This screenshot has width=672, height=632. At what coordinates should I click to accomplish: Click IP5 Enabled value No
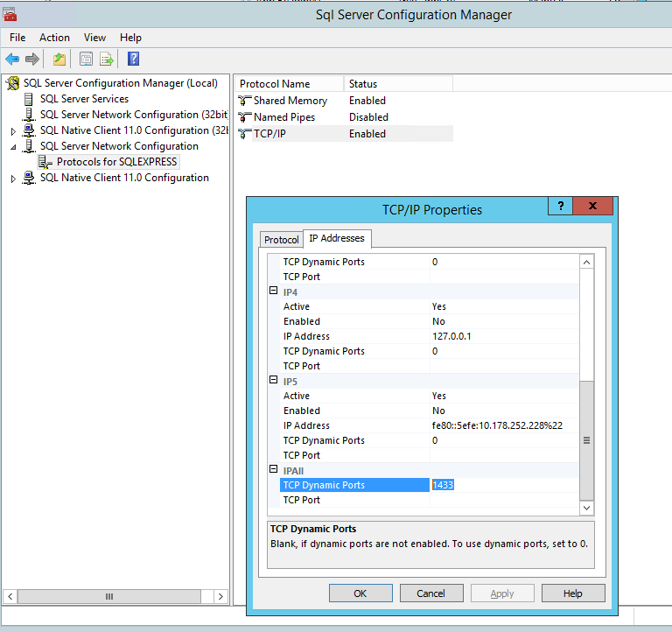[438, 411]
